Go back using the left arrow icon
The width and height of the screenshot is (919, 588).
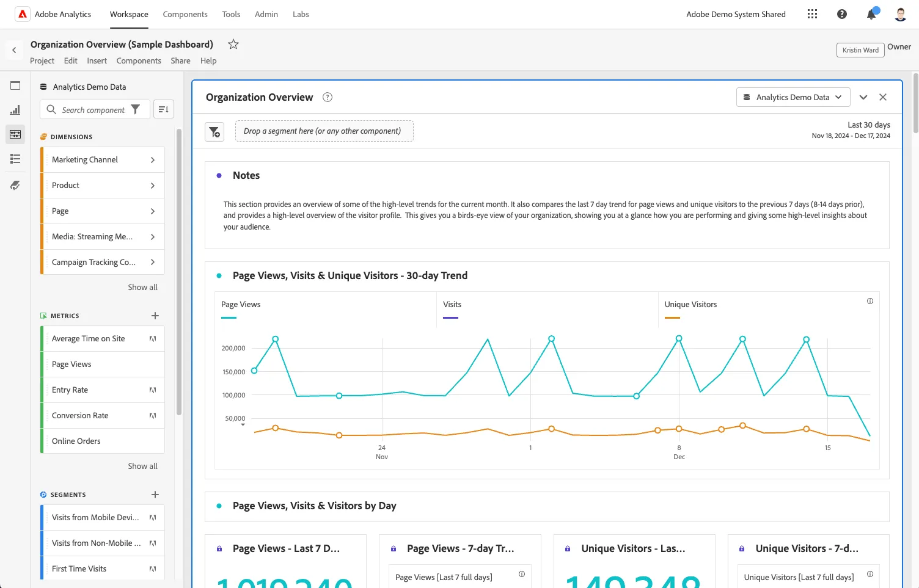[14, 50]
